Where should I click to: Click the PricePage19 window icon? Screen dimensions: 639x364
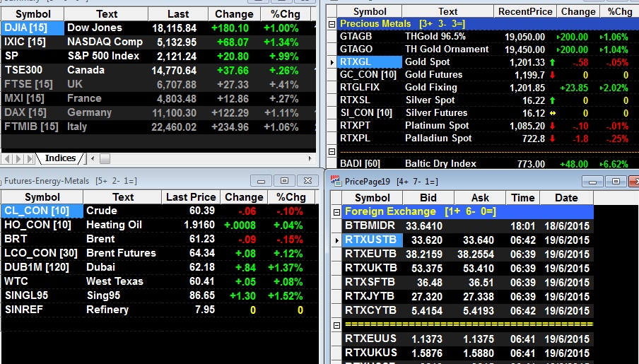(335, 180)
